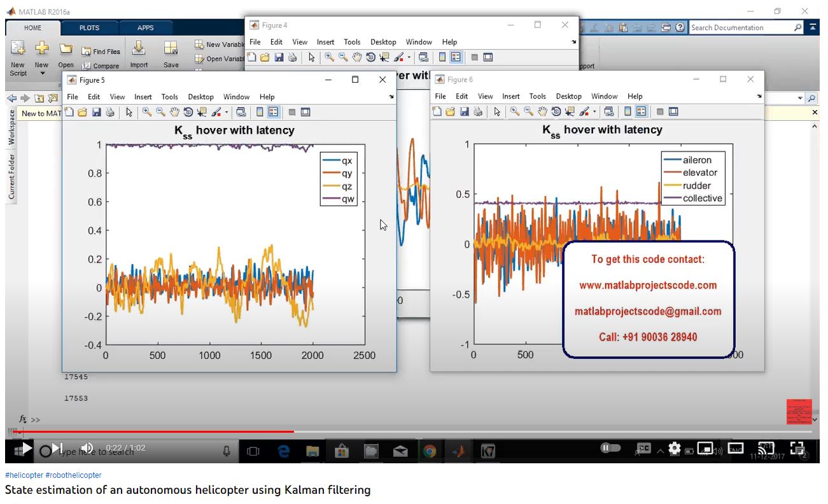828x504 pixels.
Task: Show Plot Tools and dock in Figure 5
Action: coord(305,113)
